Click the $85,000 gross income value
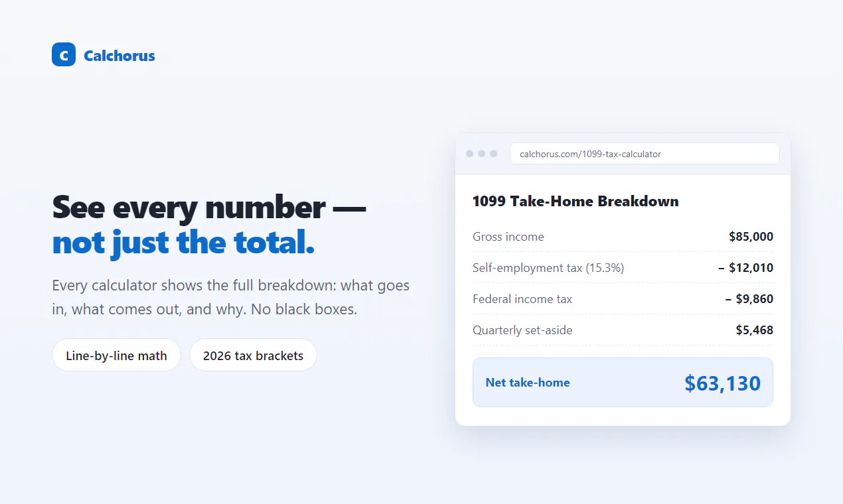This screenshot has width=843, height=504. pos(751,237)
